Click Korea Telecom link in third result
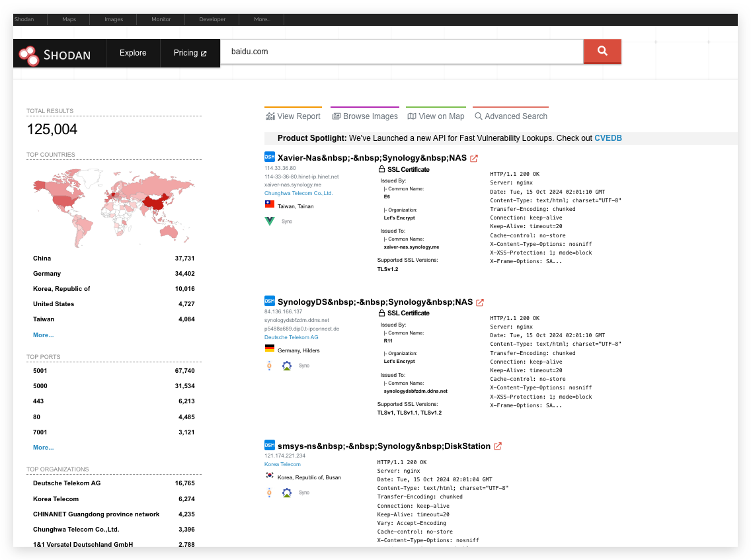 (282, 464)
